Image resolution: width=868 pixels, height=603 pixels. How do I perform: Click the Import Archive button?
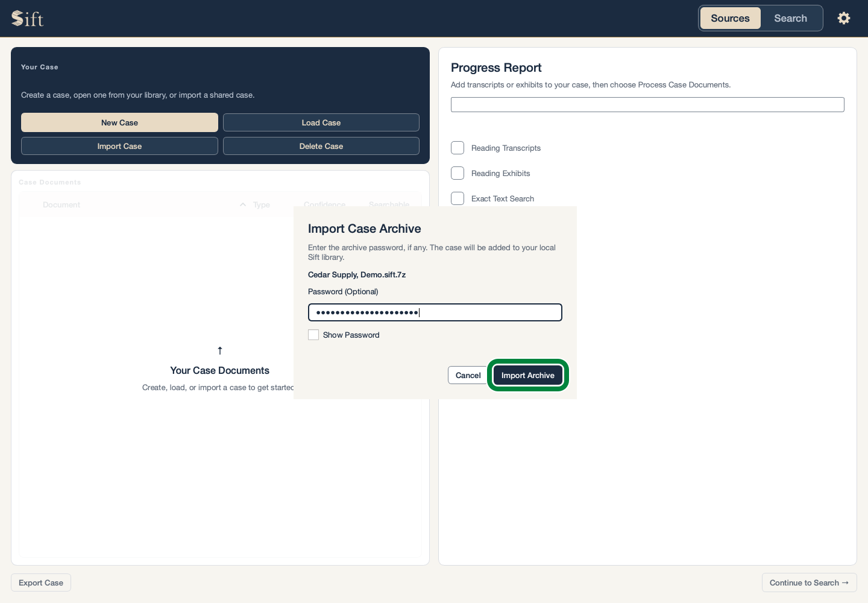click(x=528, y=375)
